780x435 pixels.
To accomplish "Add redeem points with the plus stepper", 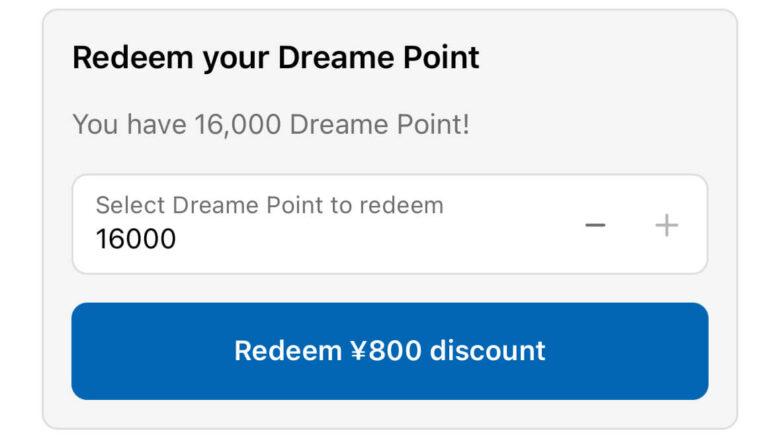I will [666, 225].
